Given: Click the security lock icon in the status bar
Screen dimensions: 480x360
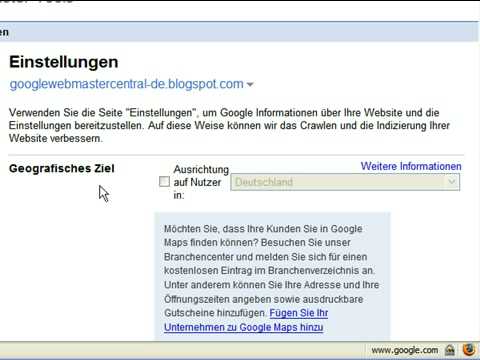Looking at the screenshot, I should 450,350.
